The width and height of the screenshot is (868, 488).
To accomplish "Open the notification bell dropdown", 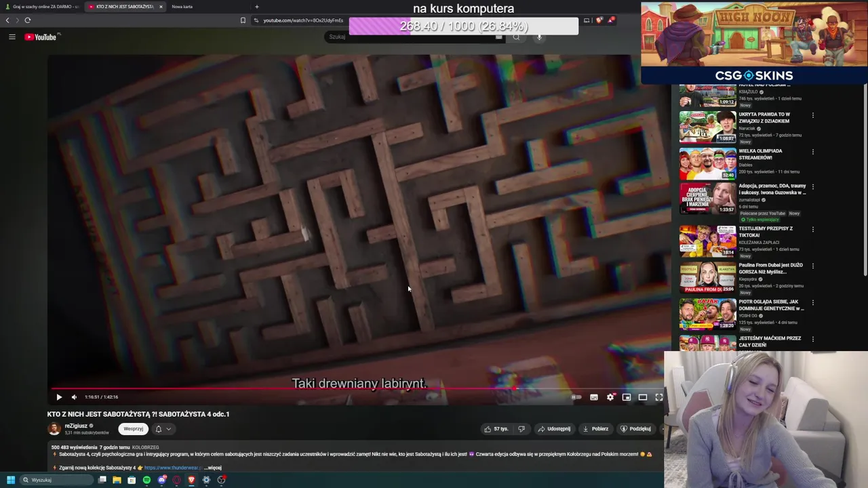I will (163, 428).
